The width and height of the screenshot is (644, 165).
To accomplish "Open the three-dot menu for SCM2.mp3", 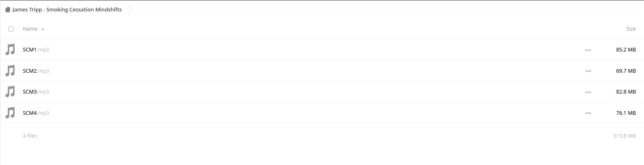I will coord(588,71).
